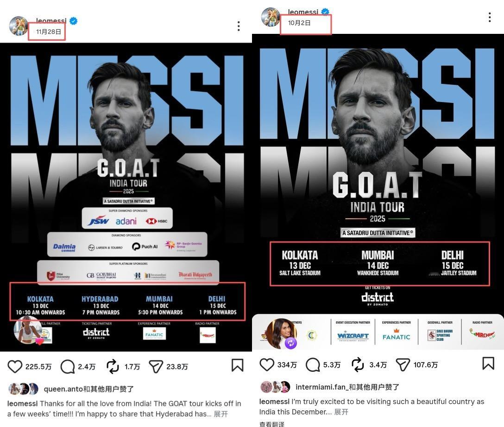Save the October 2 post bookmark
The image size is (504, 427).
(488, 363)
